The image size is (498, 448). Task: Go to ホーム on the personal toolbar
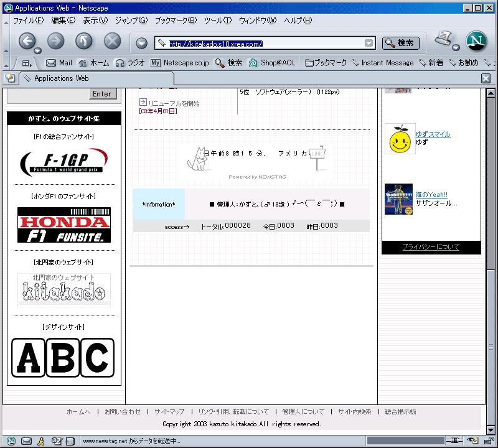tap(94, 63)
